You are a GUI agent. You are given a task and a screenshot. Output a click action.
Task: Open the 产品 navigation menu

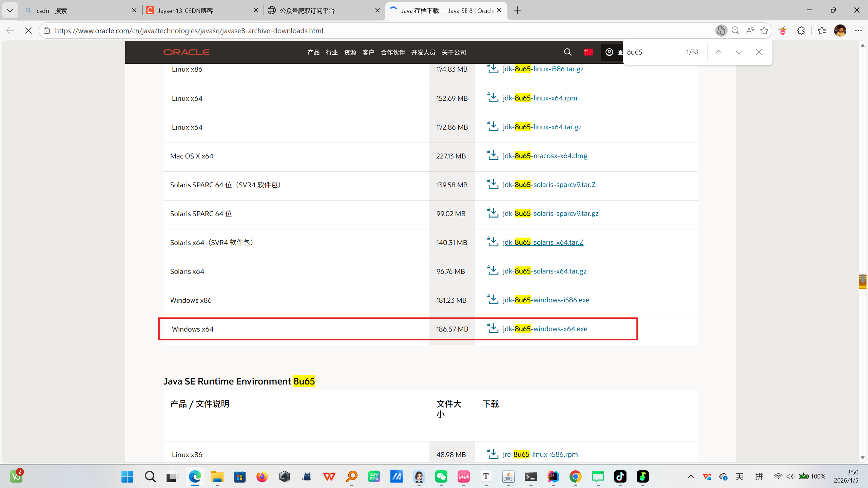[x=313, y=52]
